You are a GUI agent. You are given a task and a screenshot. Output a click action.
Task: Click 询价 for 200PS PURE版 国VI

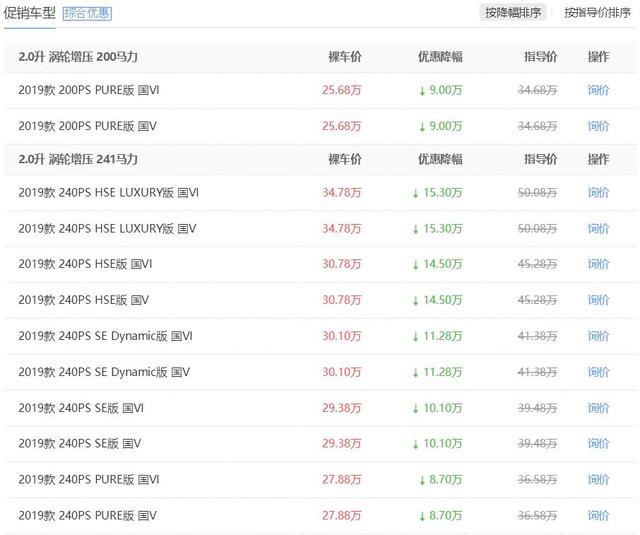coord(598,90)
